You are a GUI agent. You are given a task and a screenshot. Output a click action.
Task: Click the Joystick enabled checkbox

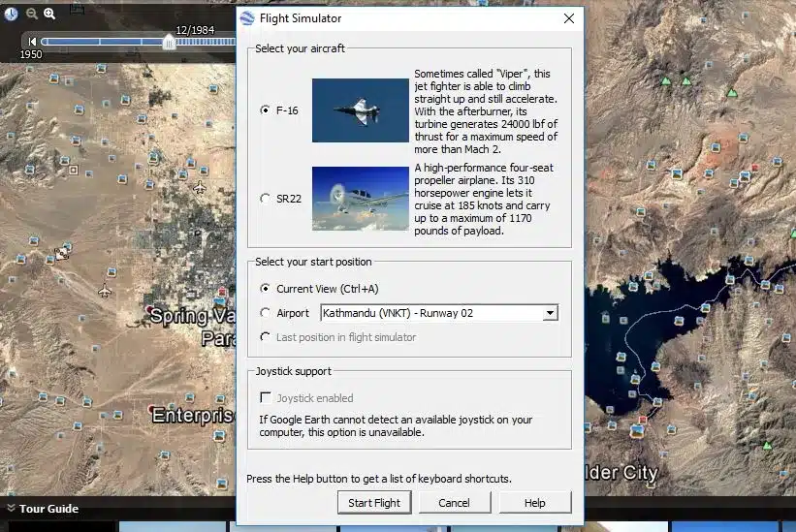[x=266, y=398]
